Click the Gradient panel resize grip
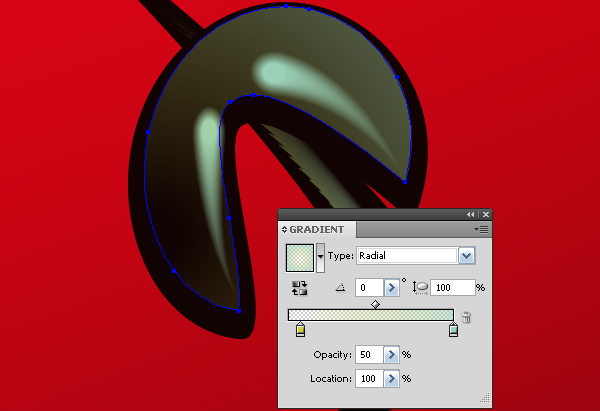The width and height of the screenshot is (600, 411). [x=485, y=398]
